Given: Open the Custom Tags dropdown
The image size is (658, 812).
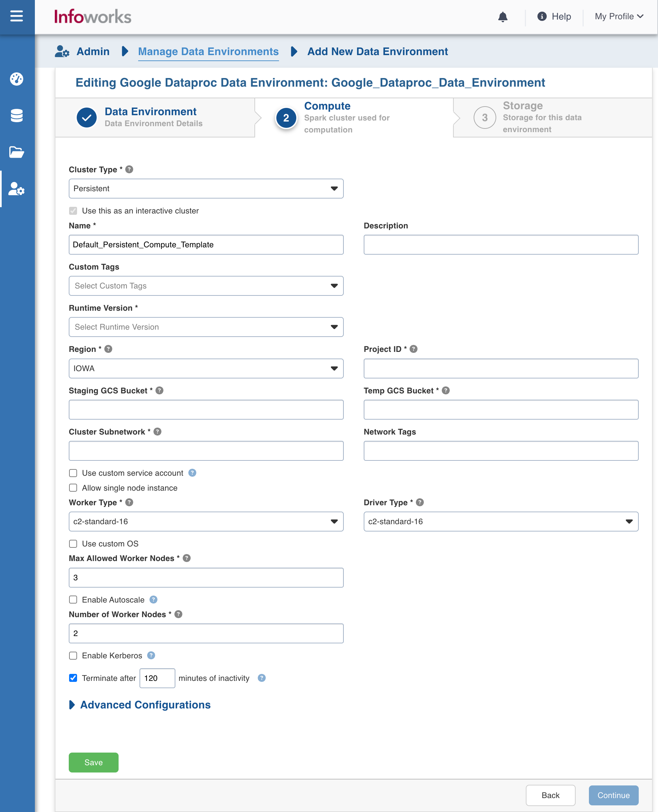Looking at the screenshot, I should point(206,286).
